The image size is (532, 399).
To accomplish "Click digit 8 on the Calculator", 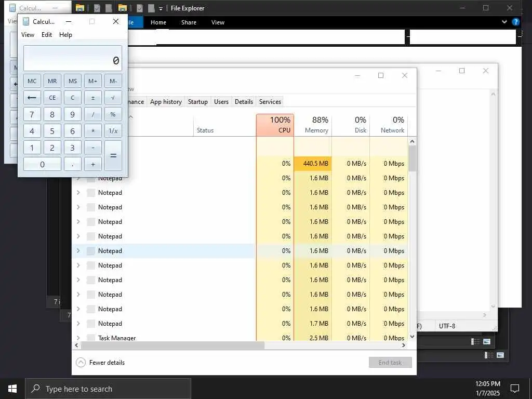I will point(52,114).
